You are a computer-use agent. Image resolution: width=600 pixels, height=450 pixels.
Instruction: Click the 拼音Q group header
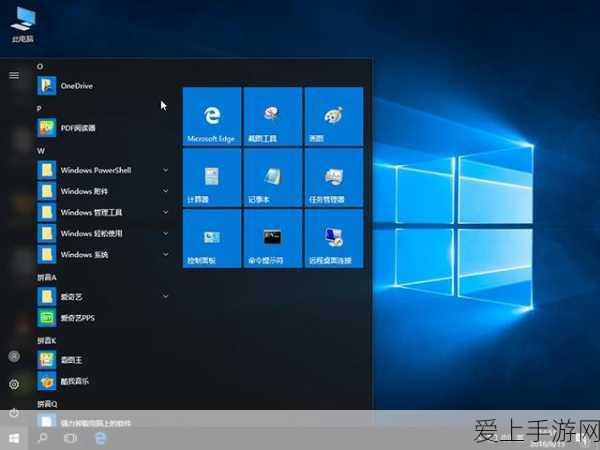[x=47, y=404]
